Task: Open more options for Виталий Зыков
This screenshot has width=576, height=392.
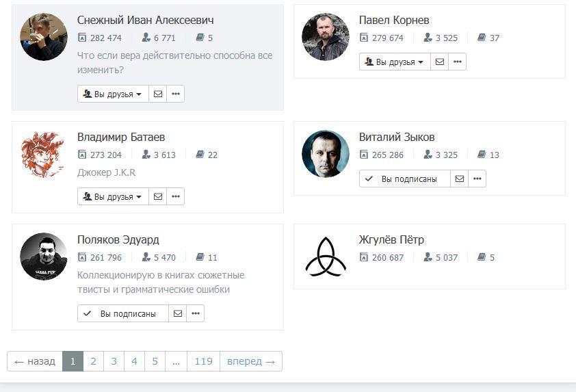Action: 477,179
